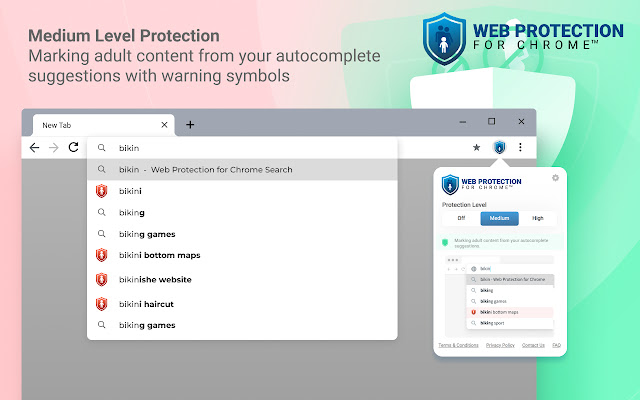Open the Privacy Policy link
The width and height of the screenshot is (640, 400).
point(501,345)
